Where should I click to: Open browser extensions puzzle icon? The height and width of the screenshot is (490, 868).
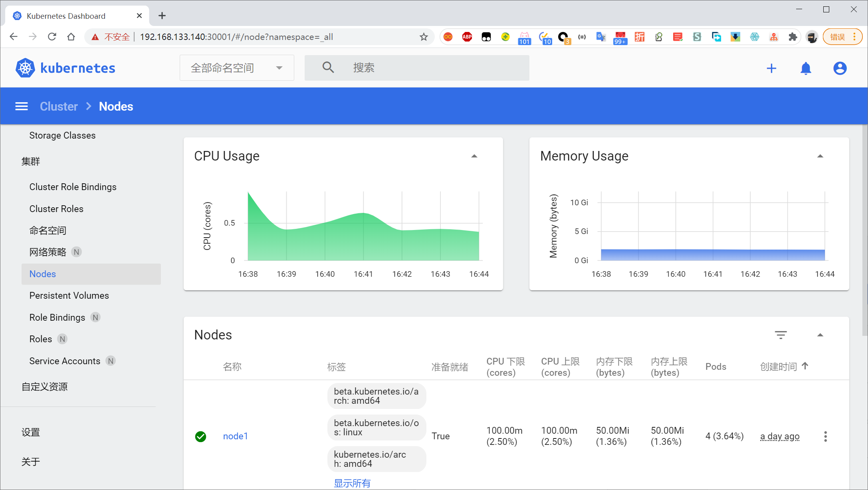[793, 37]
